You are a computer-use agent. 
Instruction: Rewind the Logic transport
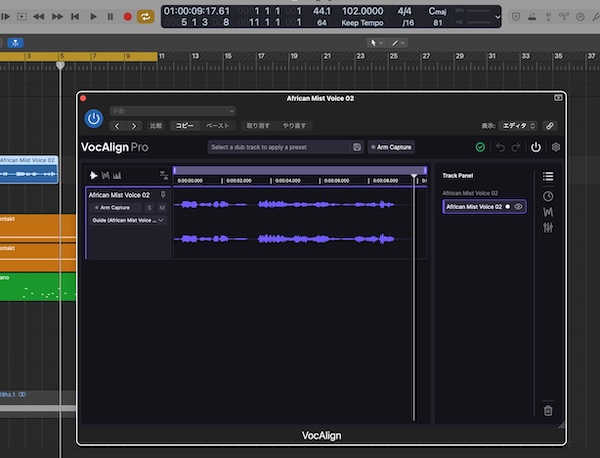(x=39, y=16)
